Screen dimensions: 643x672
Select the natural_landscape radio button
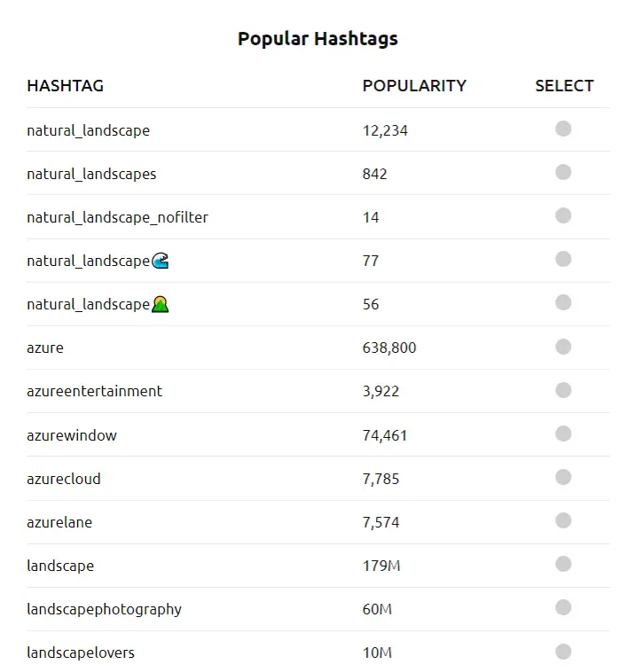tap(563, 129)
